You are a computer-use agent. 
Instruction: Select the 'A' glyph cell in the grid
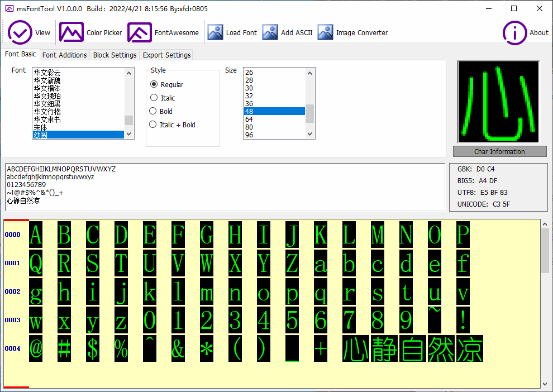tap(36, 235)
